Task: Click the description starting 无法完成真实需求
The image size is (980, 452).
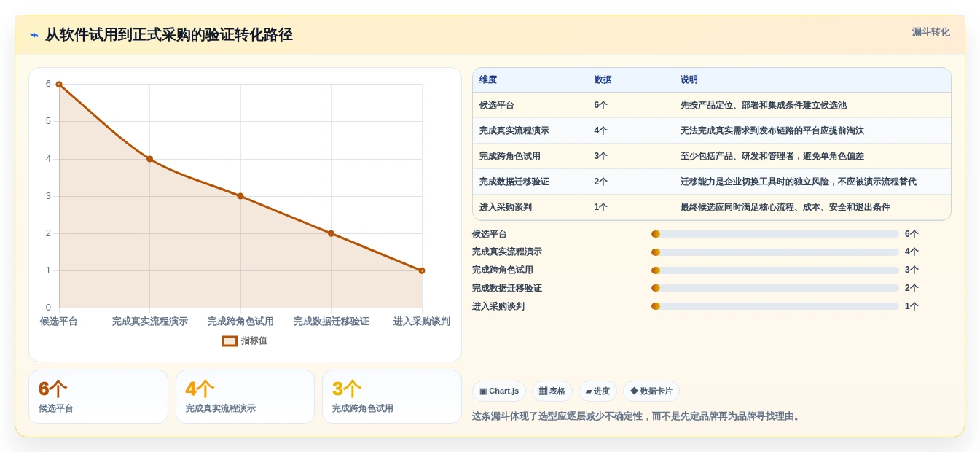Action: tap(772, 130)
